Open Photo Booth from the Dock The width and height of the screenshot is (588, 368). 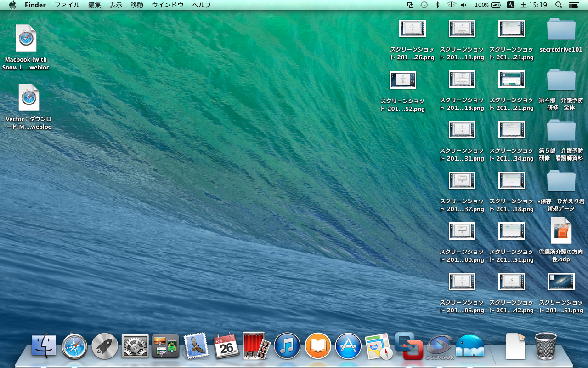coord(256,346)
